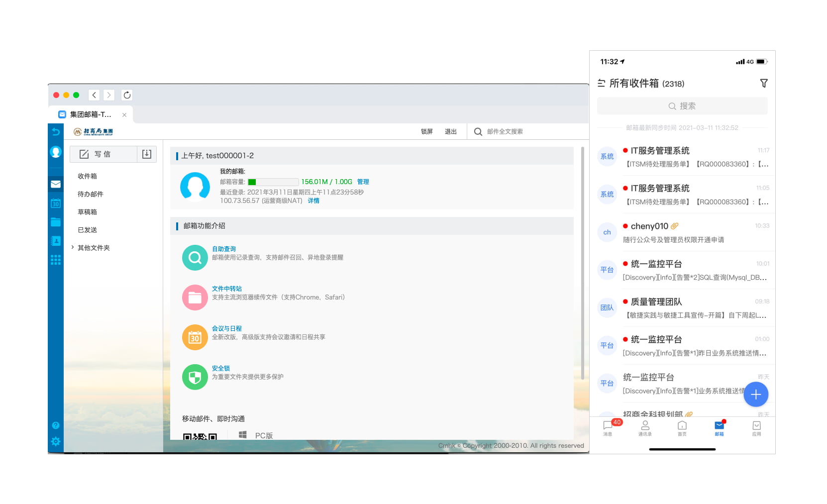Reload the page with refresh icon
The width and height of the screenshot is (827, 504).
[127, 95]
